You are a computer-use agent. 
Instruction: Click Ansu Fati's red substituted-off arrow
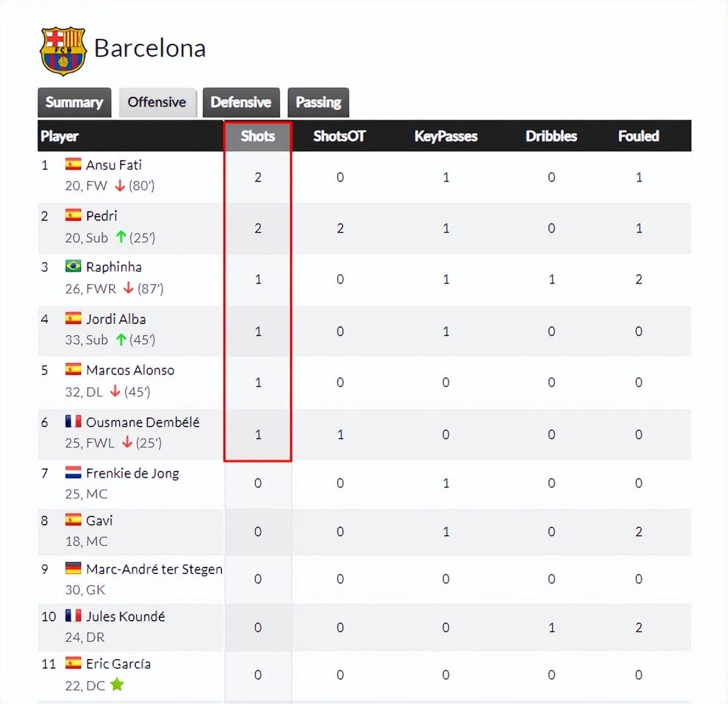120,186
